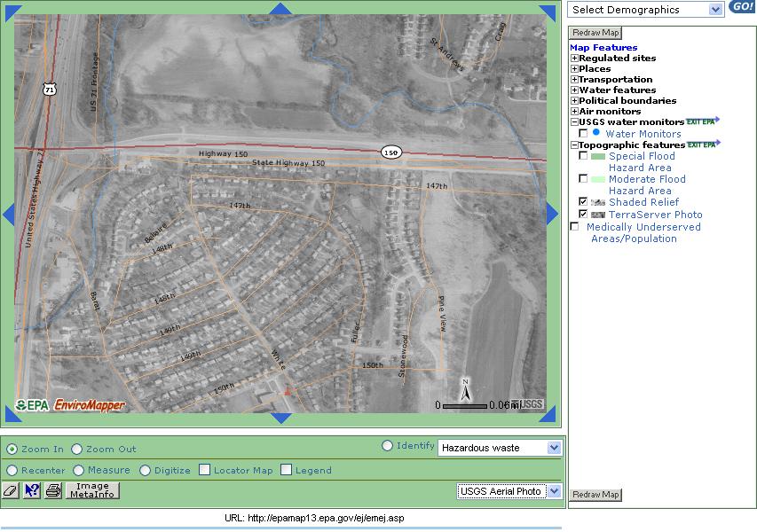Open the TerraServer Photo link
Image resolution: width=757 pixels, height=532 pixels.
[655, 215]
